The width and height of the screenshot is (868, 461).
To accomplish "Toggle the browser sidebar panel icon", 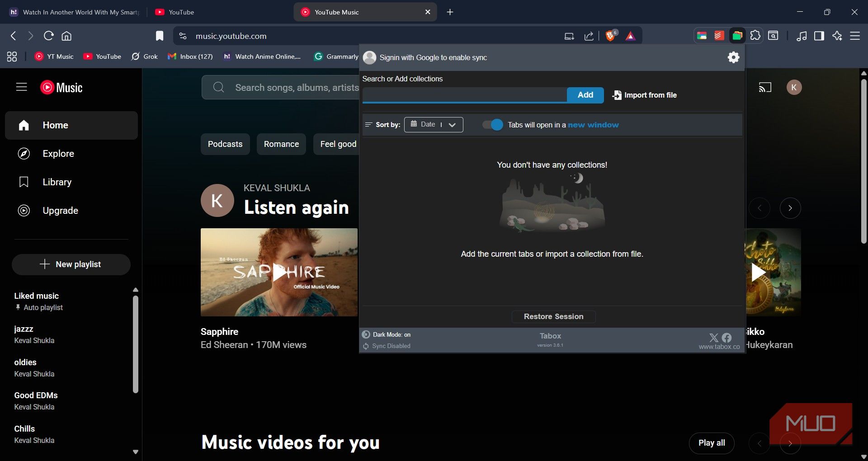I will pyautogui.click(x=819, y=36).
